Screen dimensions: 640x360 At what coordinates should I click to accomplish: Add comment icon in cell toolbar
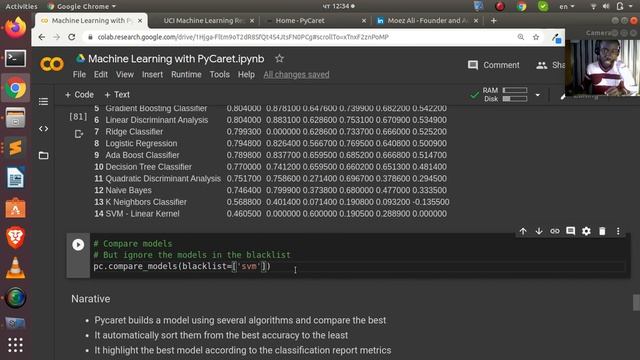coord(570,231)
